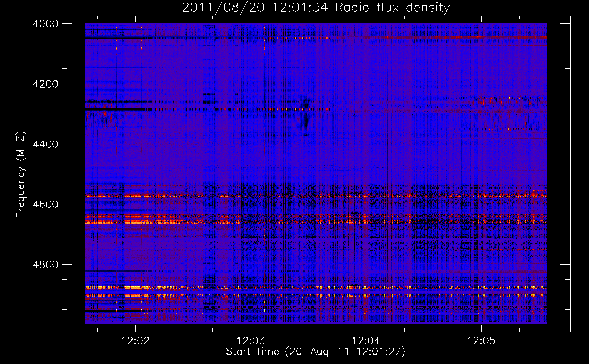Image resolution: width=589 pixels, height=364 pixels.
Task: Click the 4000 frequency tick label
Action: tap(46, 24)
